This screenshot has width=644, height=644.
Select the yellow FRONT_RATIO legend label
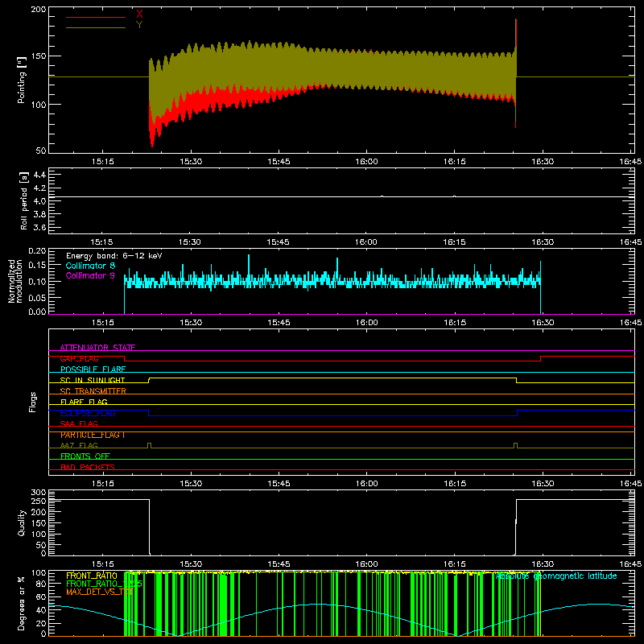[x=92, y=576]
